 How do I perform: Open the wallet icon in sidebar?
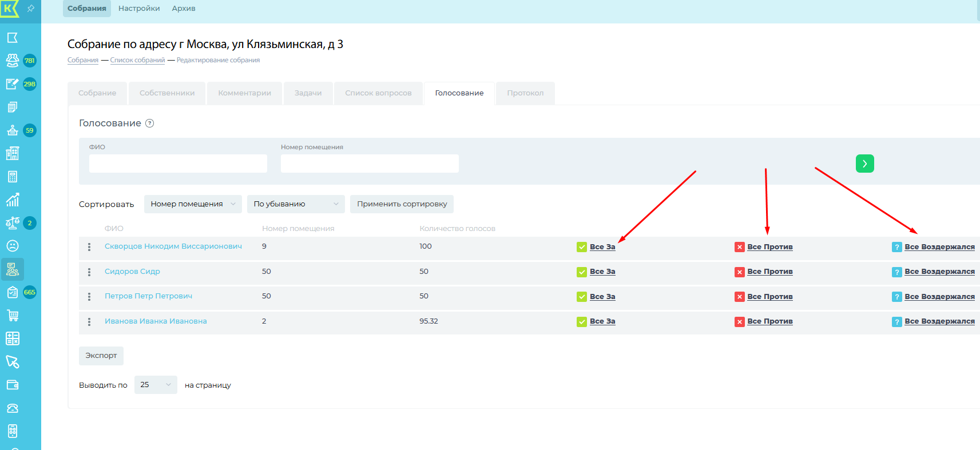coord(13,385)
